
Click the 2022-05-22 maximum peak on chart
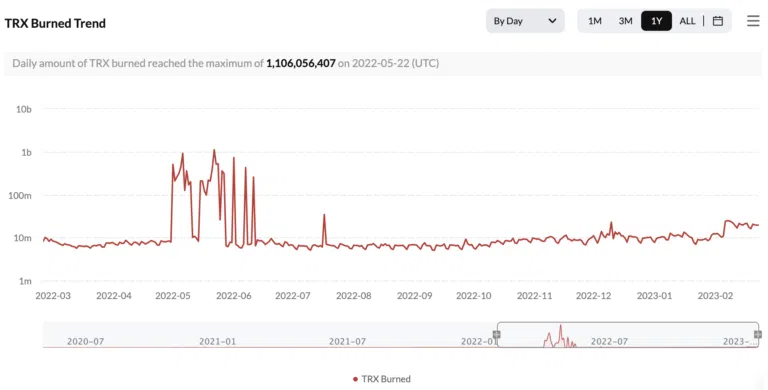click(x=214, y=150)
